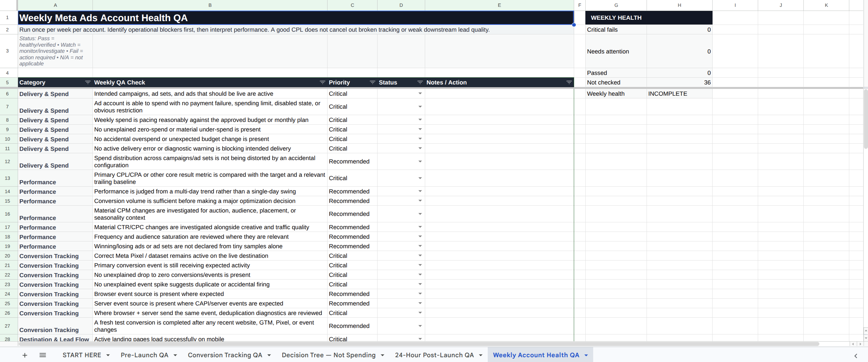Open Pre-Launch QA tab menu arrow

point(175,356)
